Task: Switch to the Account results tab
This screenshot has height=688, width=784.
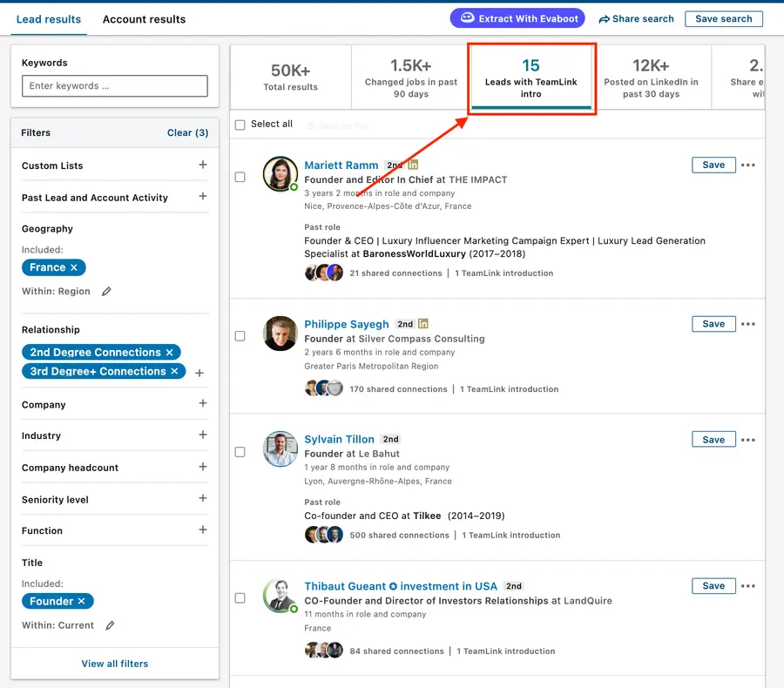Action: (143, 18)
